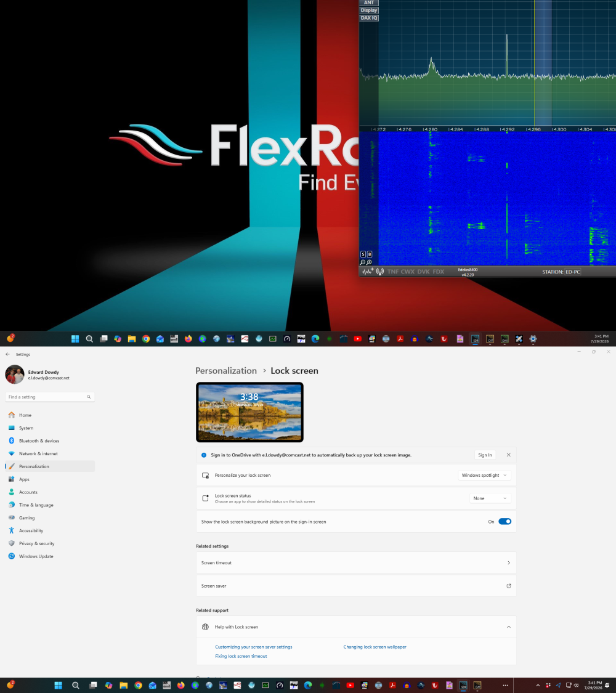616x693 pixels.
Task: Click Edward Dowdy profile picture
Action: pyautogui.click(x=15, y=375)
